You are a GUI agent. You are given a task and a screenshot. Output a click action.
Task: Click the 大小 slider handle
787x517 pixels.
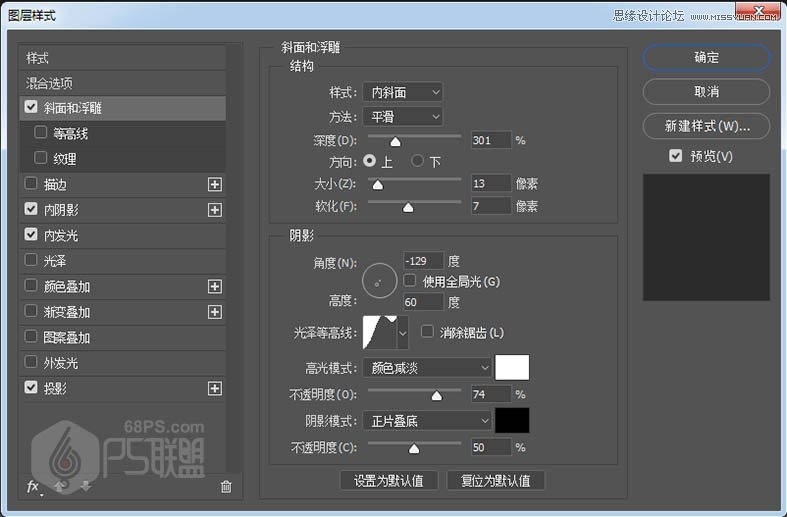coord(378,185)
